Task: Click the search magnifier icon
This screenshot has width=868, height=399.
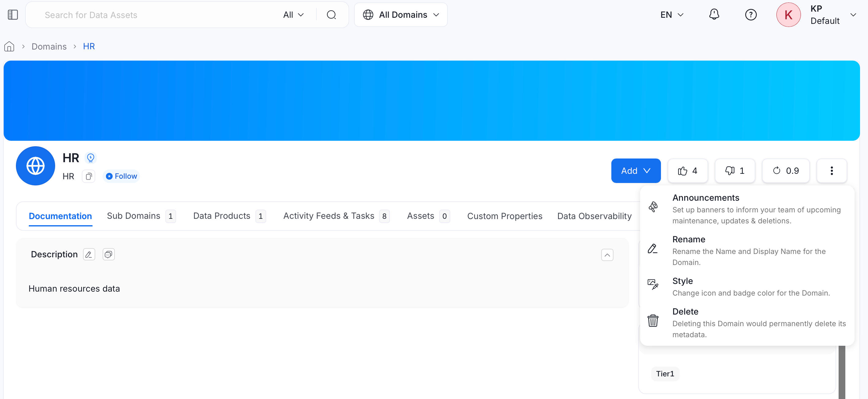Action: (x=331, y=15)
